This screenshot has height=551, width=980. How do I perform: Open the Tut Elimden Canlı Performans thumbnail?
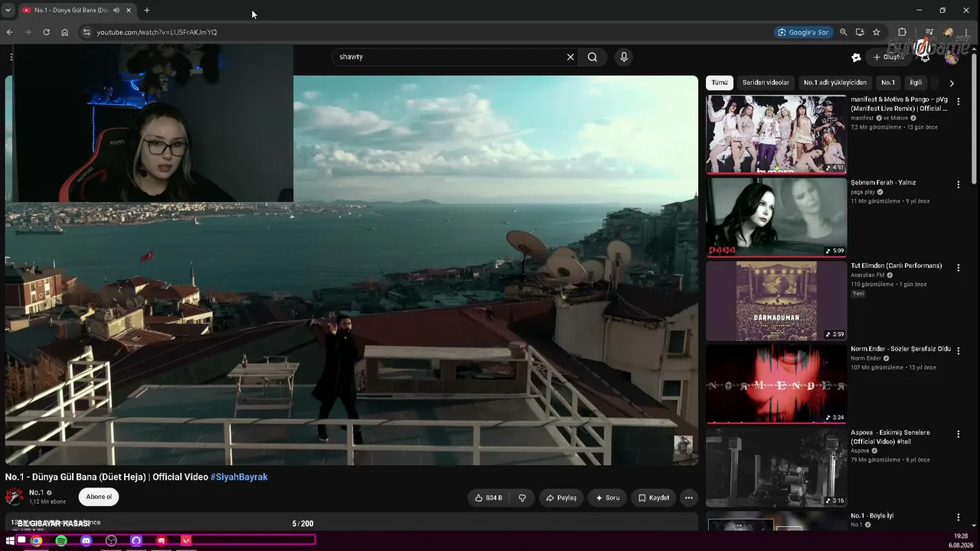tap(776, 302)
